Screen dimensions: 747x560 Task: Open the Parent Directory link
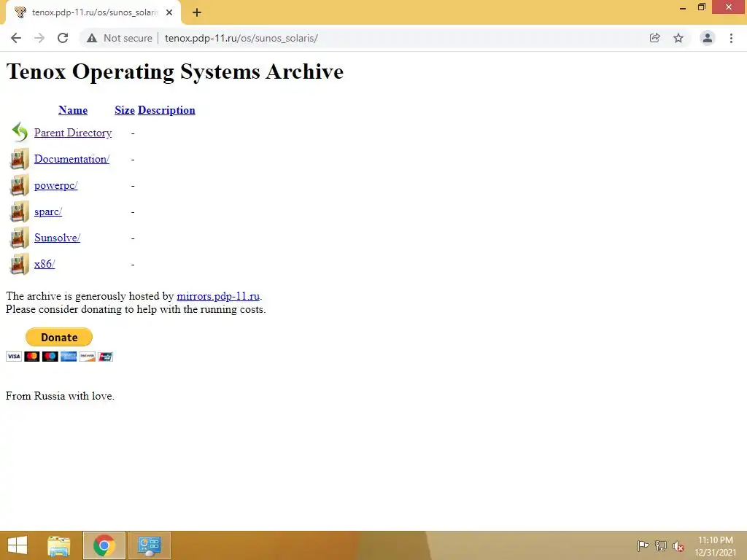click(x=73, y=133)
